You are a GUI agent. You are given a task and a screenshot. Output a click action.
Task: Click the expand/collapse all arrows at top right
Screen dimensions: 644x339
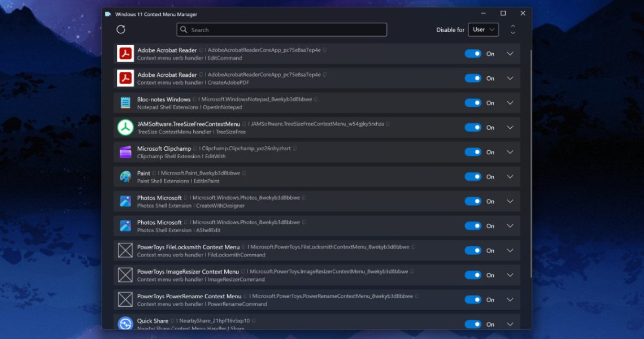[x=513, y=30]
